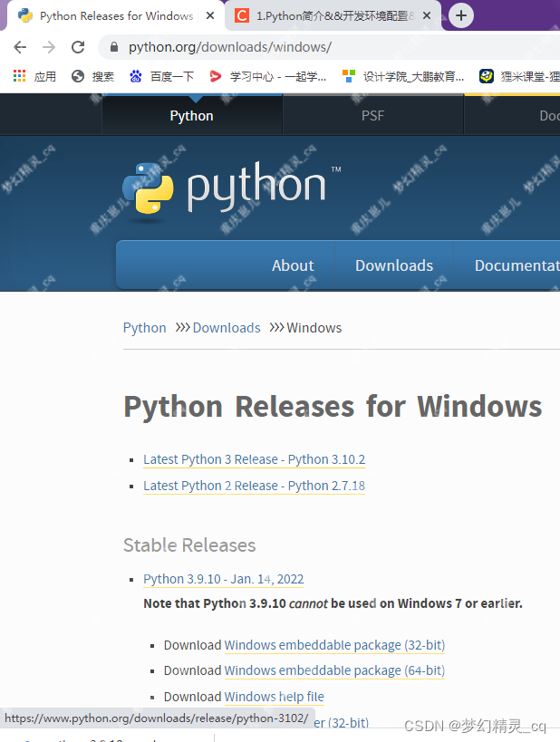Image resolution: width=560 pixels, height=742 pixels.
Task: Switch to the 1.Python简介 CSDN tab
Action: pos(333,15)
